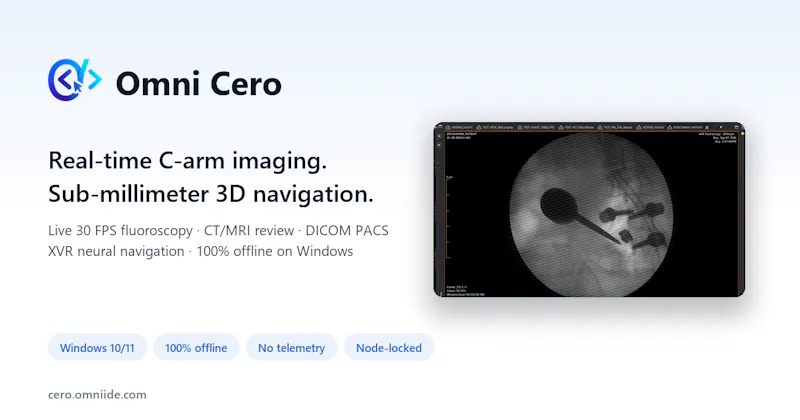This screenshot has height=420, width=800.
Task: Click the "XVR neural navigation" feature line
Action: tap(116, 251)
